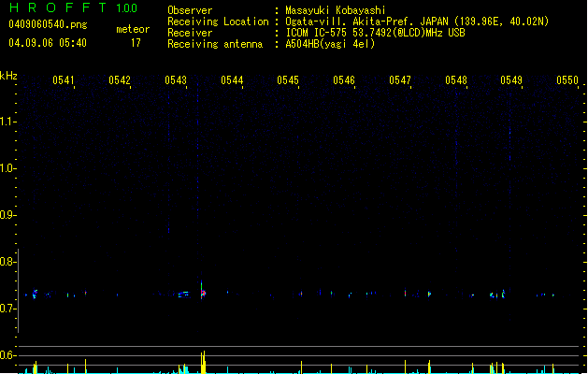Click the 0.9 kHz frequency tick label
The width and height of the screenshot is (588, 374).
coord(7,215)
